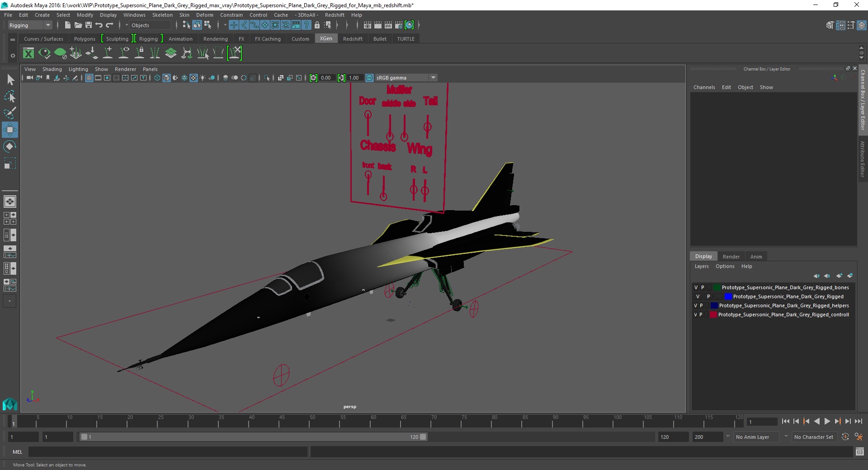Open the Deform menu

(x=205, y=15)
